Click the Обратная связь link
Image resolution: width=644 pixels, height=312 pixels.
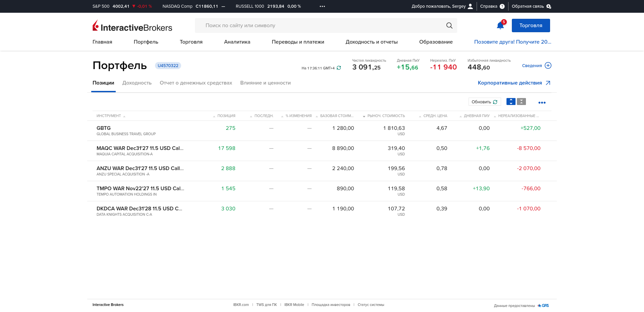tap(528, 6)
